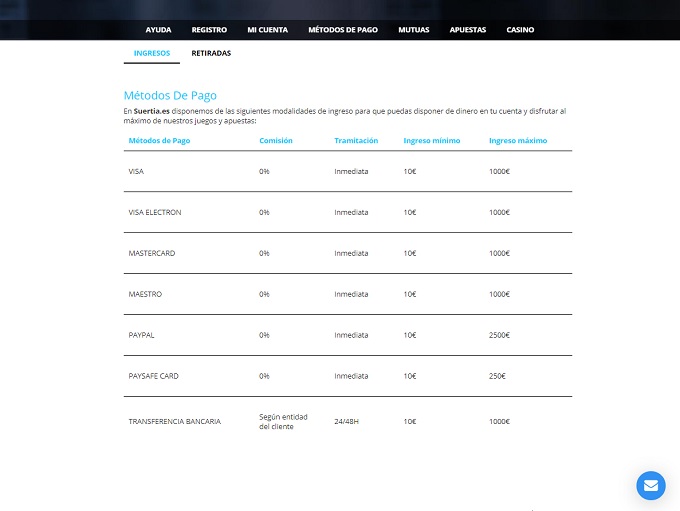680x511 pixels.
Task: Click the Tramitación column header
Action: (x=356, y=141)
